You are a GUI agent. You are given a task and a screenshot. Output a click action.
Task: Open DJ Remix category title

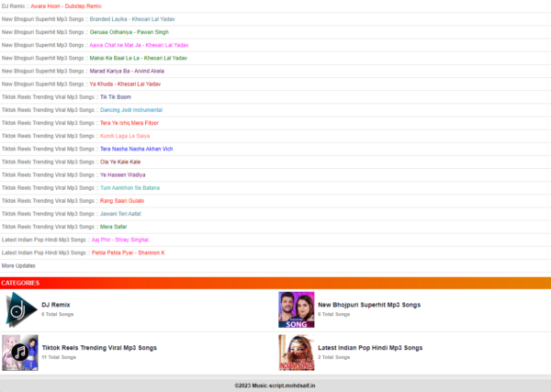pyautogui.click(x=56, y=305)
